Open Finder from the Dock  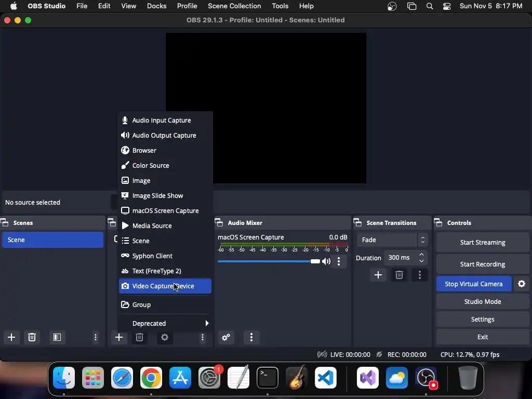64,377
